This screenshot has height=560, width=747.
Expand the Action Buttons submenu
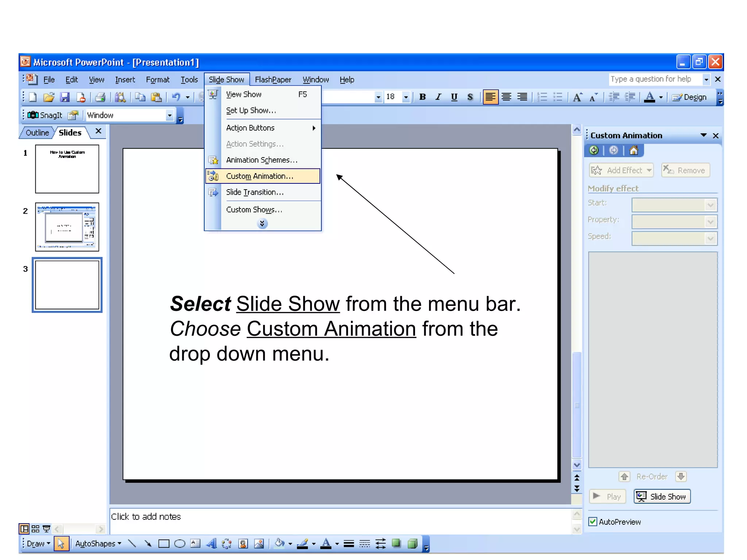263,128
